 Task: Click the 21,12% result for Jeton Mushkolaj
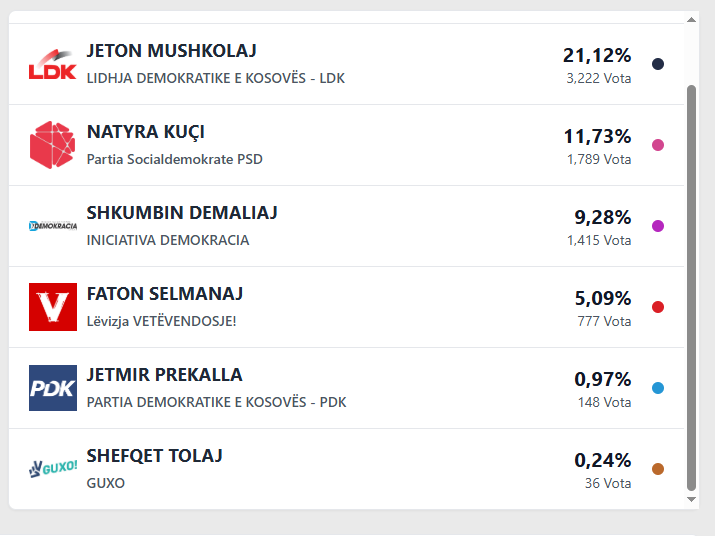596,55
